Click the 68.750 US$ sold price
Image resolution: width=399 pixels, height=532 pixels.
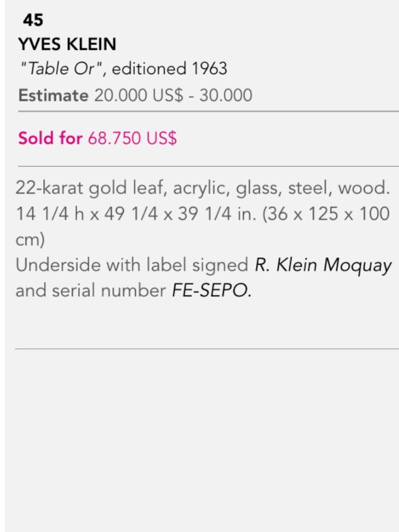tap(132, 138)
